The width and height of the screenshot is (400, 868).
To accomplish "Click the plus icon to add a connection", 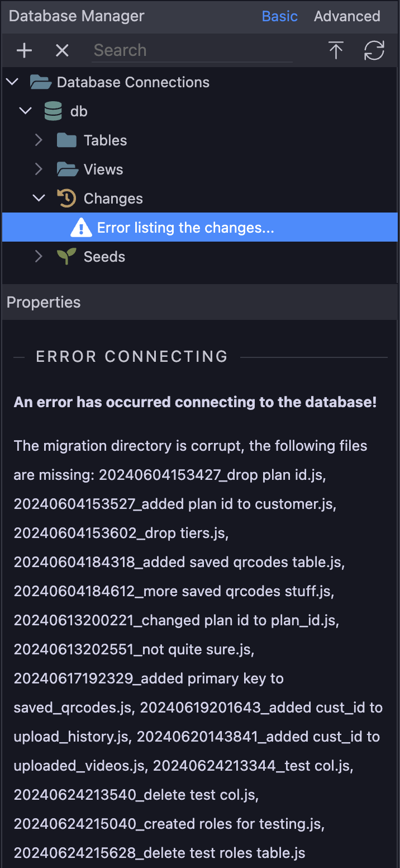I will click(24, 51).
